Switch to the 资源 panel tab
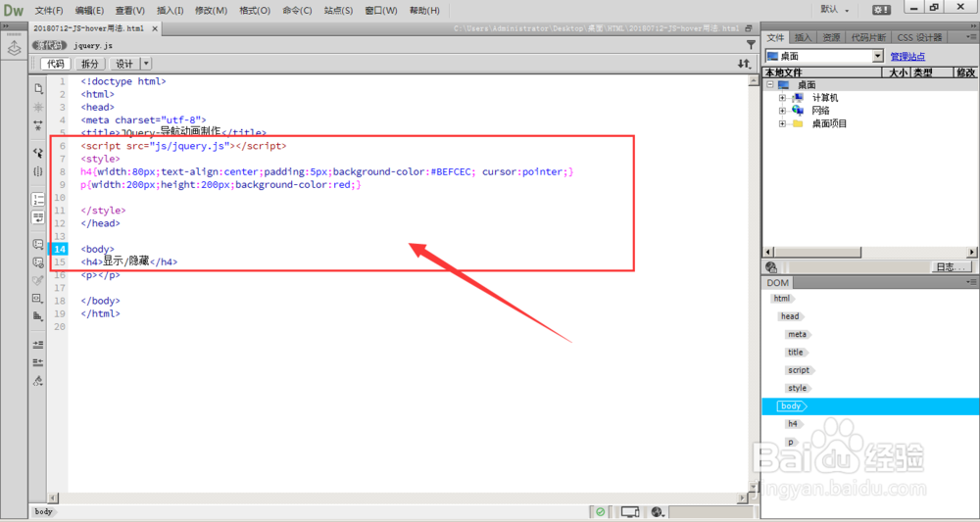This screenshot has width=980, height=522. point(831,37)
